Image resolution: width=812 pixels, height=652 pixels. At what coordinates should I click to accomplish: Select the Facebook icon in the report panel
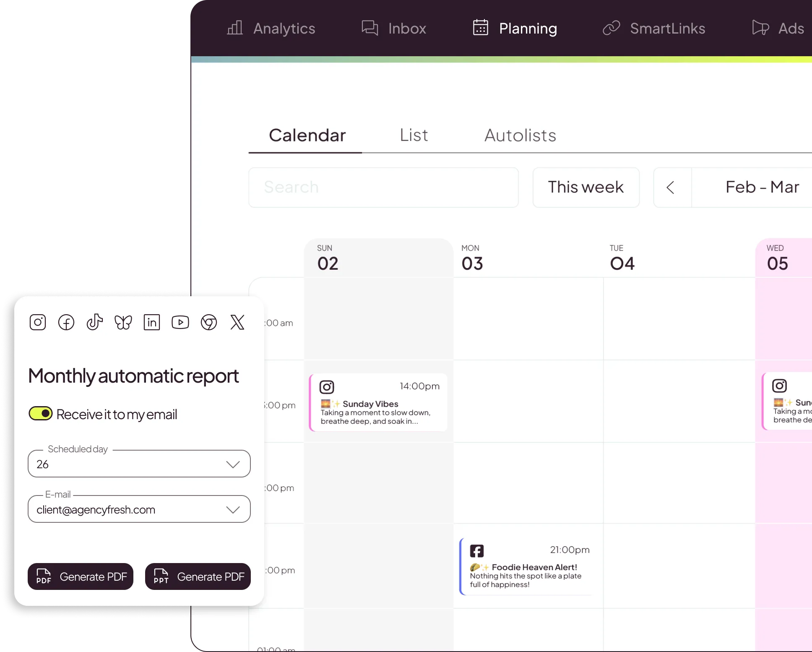point(66,322)
